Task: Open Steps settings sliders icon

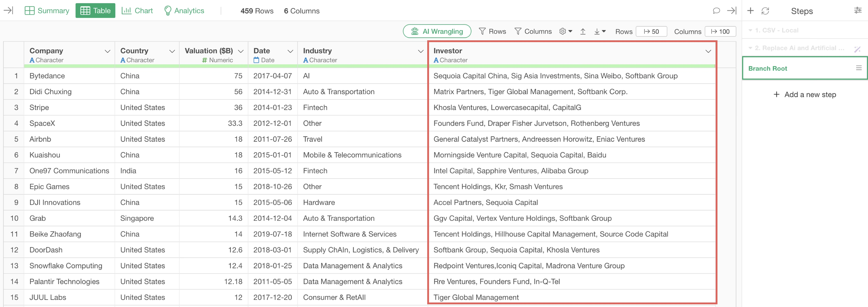Action: coord(858,10)
